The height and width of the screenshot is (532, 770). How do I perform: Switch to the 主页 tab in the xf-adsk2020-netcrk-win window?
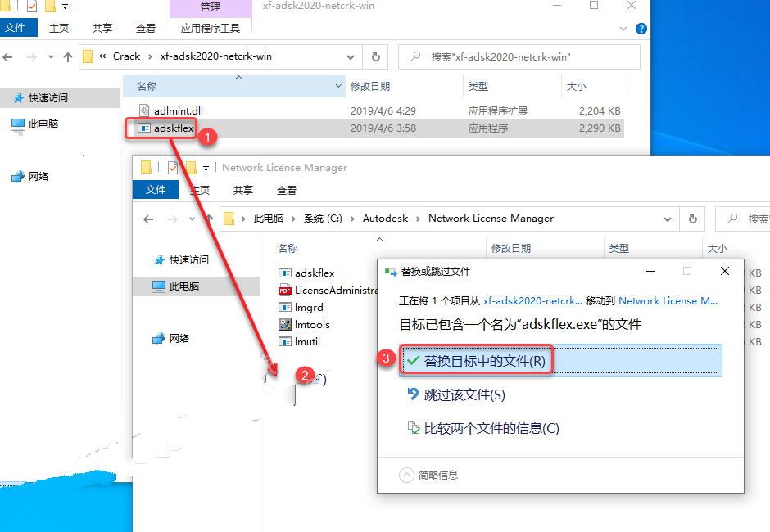click(59, 29)
